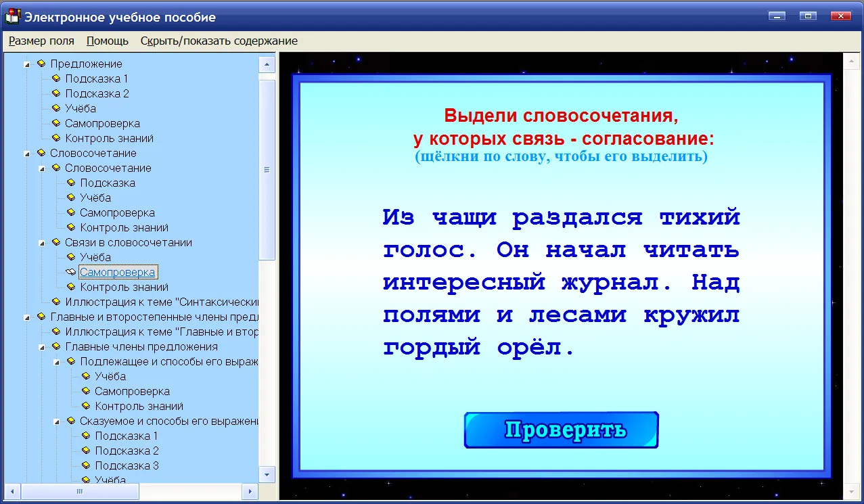Open Контроль знаний under Подлежащее section

pos(139,406)
